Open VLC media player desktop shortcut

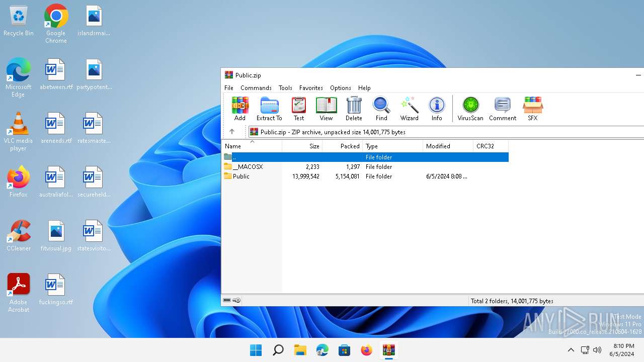(19, 131)
